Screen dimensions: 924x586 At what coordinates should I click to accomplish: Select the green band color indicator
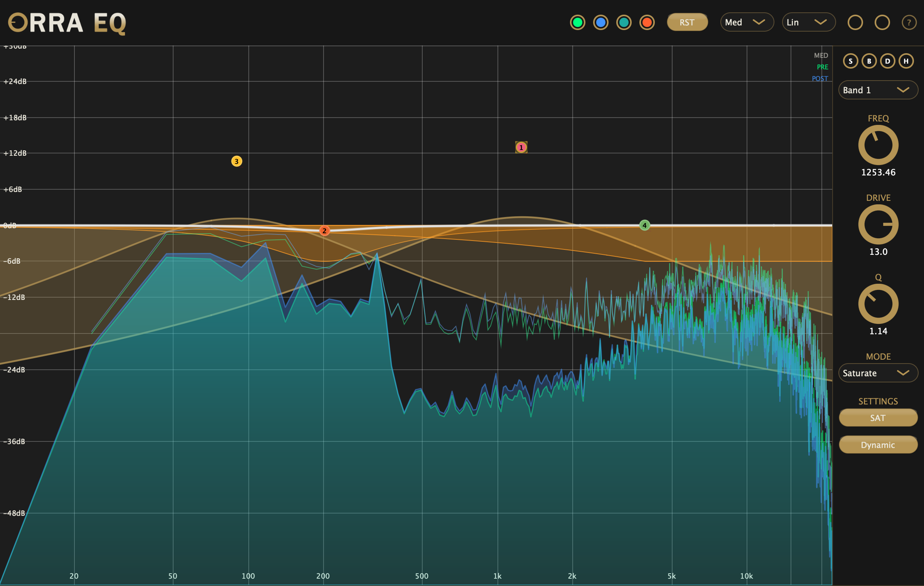[577, 22]
